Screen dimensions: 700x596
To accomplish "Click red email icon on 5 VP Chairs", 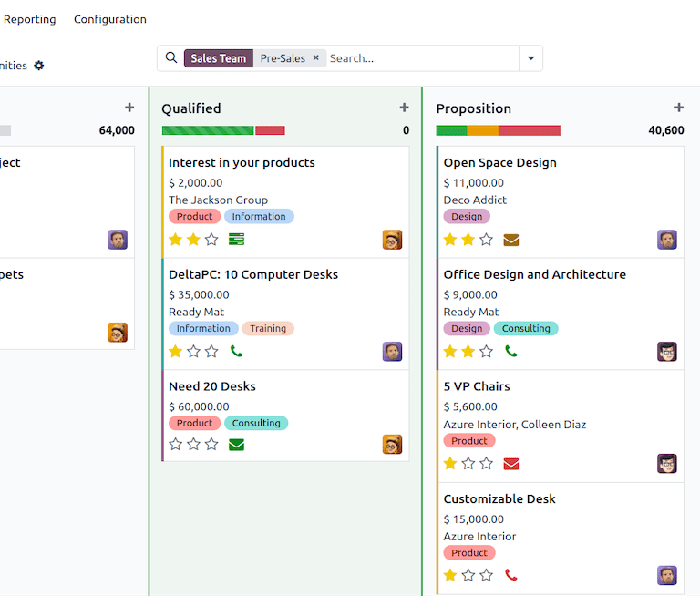I will (511, 463).
